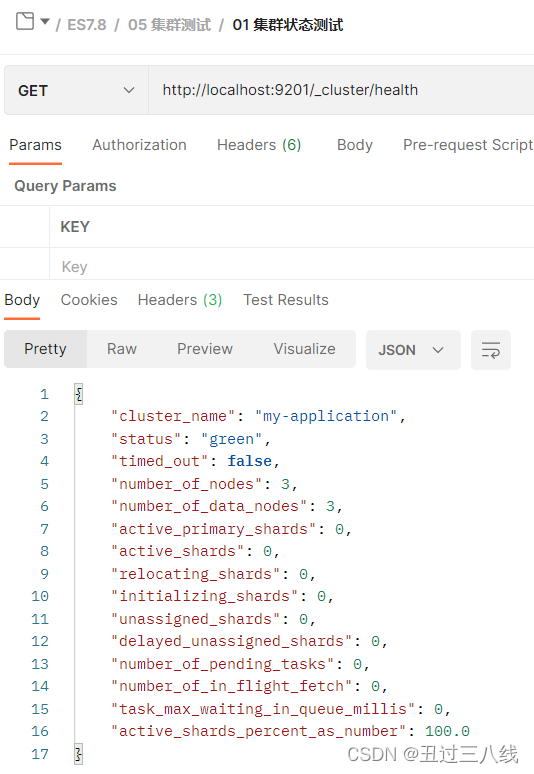Switch response view to Preview
This screenshot has height=774, width=534.
click(x=205, y=349)
